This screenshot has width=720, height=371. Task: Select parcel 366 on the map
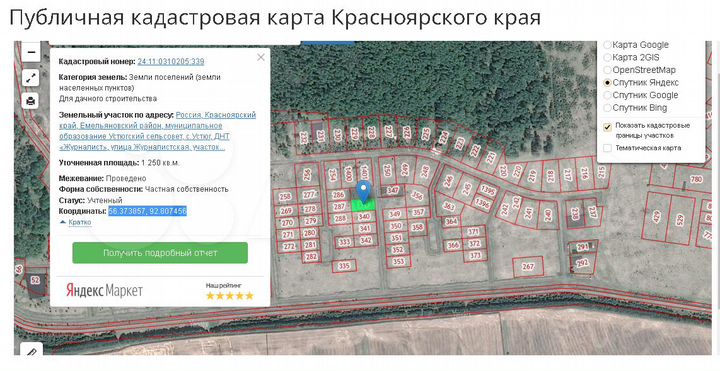pyautogui.click(x=453, y=245)
